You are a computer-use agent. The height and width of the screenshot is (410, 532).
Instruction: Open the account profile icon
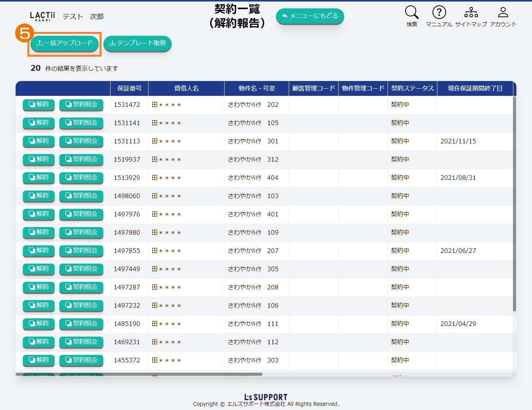(503, 13)
